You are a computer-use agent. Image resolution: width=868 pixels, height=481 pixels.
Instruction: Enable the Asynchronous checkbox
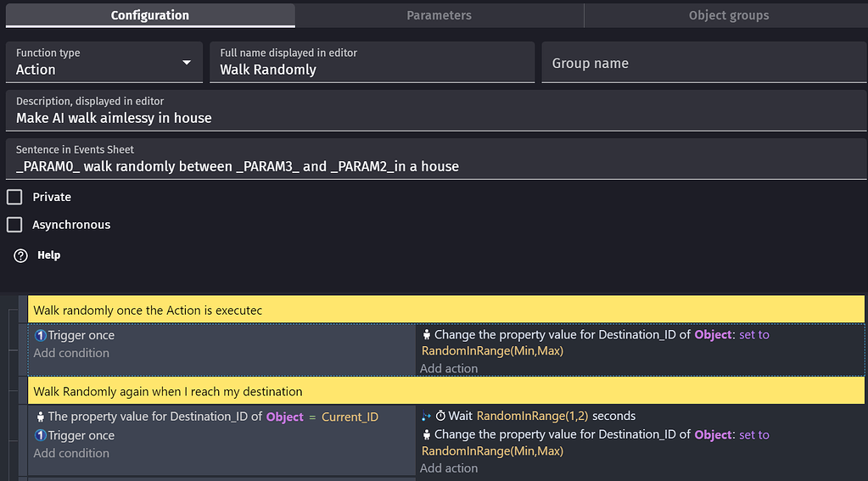[x=14, y=225]
